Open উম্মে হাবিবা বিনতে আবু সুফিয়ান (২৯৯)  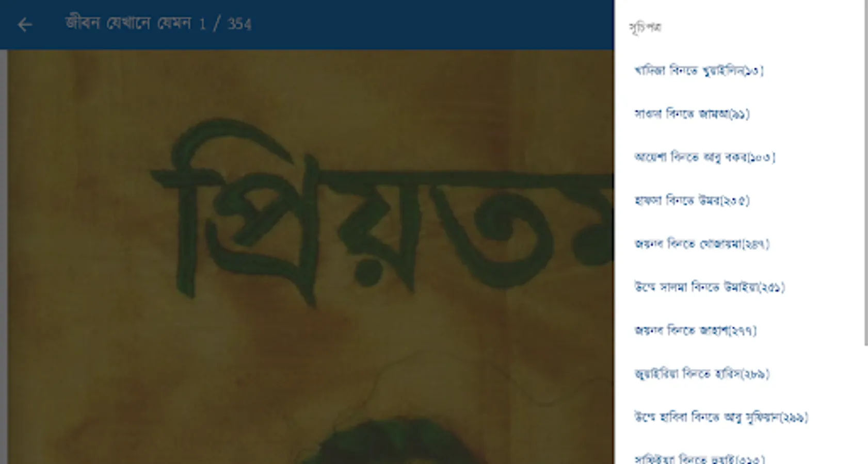click(721, 417)
